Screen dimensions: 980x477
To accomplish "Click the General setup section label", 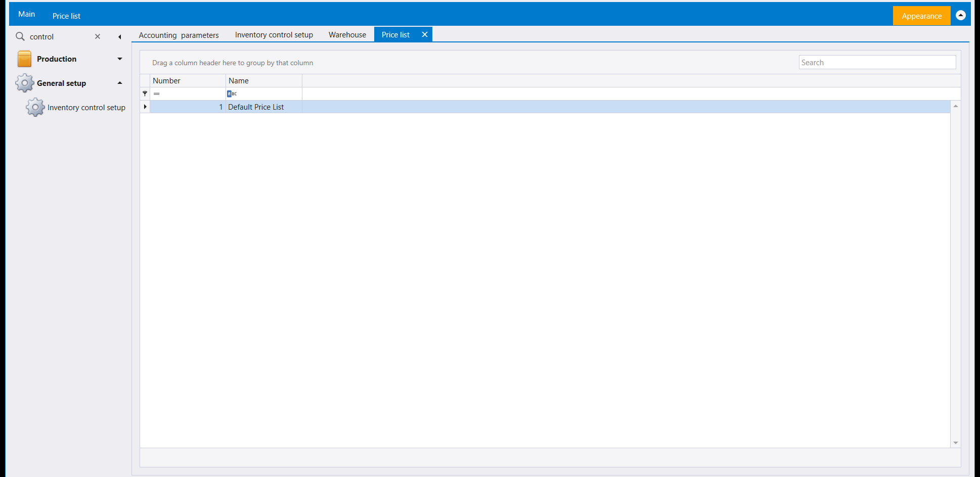I will point(61,83).
